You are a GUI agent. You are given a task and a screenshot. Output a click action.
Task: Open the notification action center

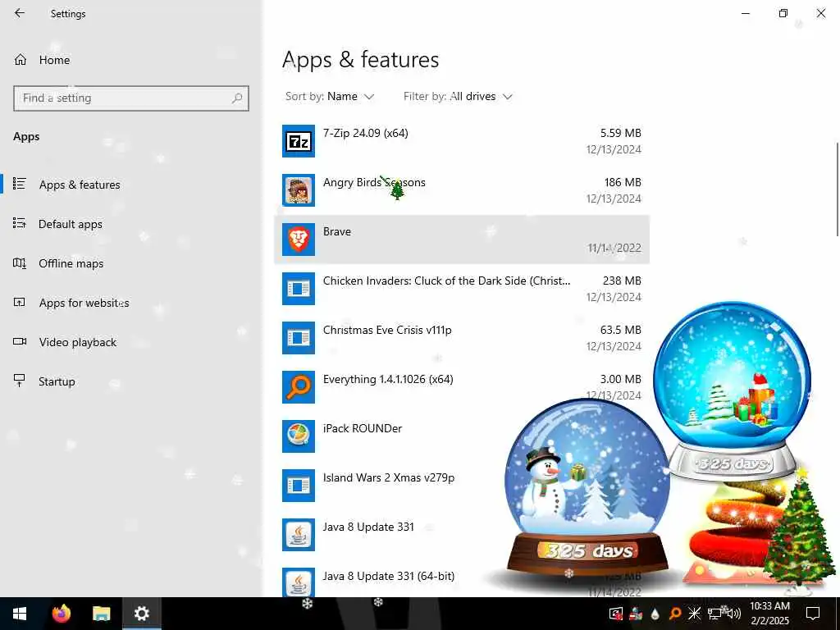[813, 614]
